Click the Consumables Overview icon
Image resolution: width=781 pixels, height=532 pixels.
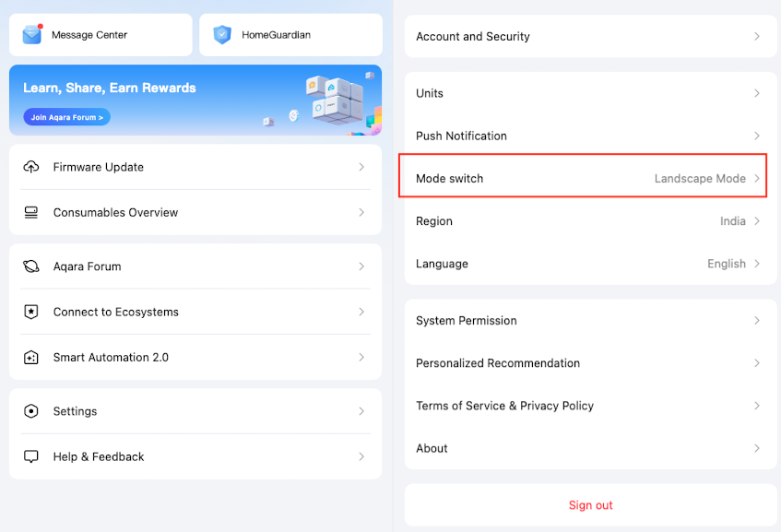pos(31,212)
